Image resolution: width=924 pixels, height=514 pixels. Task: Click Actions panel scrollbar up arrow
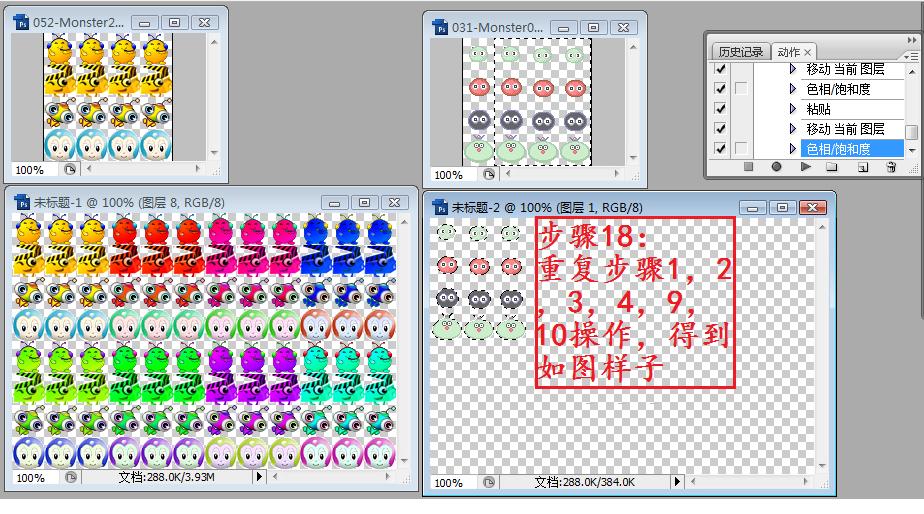912,71
